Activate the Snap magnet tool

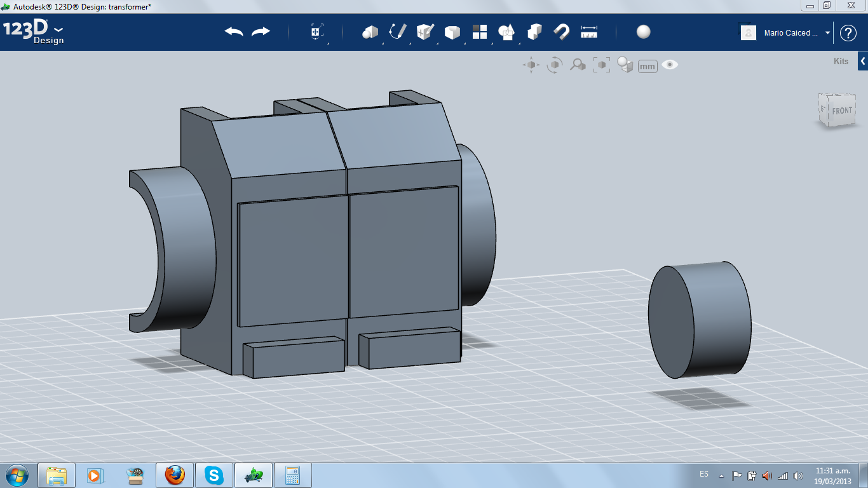coord(562,32)
